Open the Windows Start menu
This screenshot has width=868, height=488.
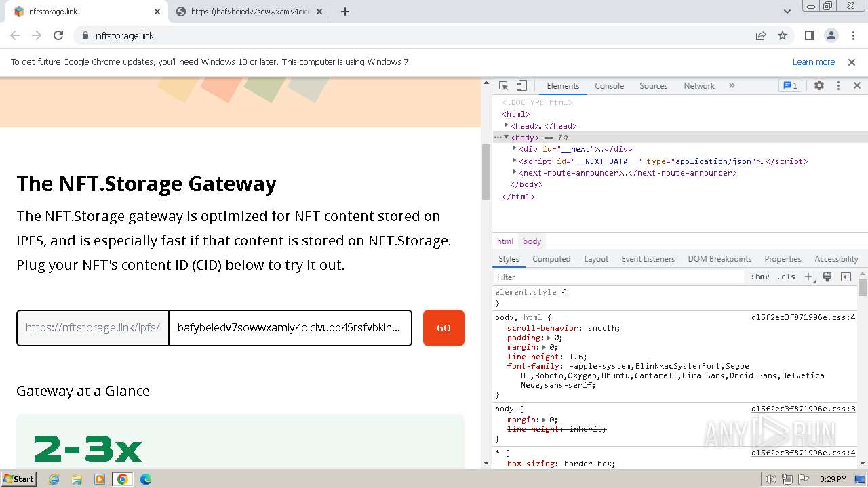[18, 479]
